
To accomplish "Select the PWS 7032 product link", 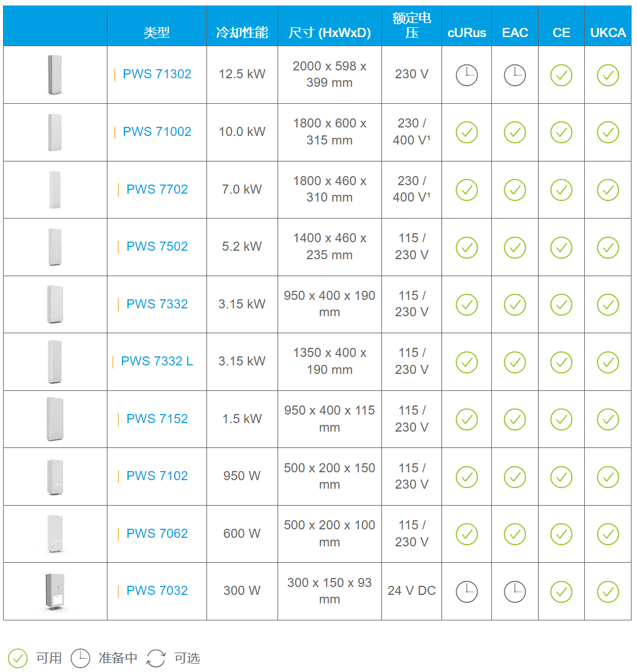I will pyautogui.click(x=157, y=591).
